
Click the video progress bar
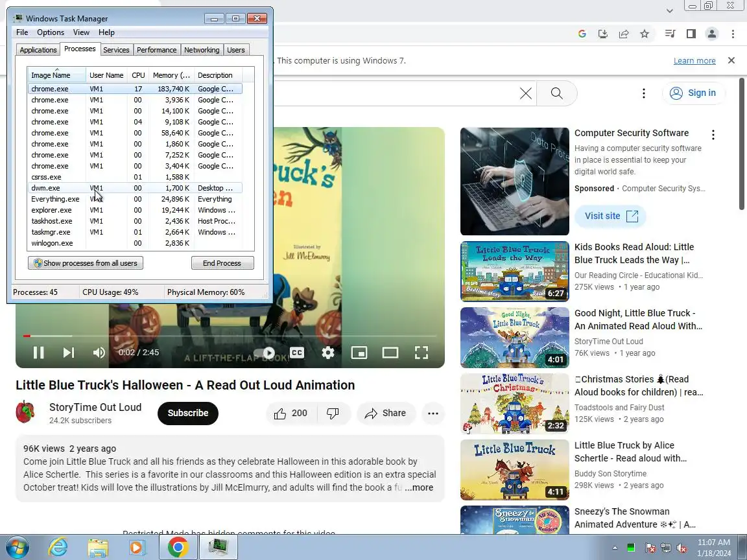pos(229,336)
